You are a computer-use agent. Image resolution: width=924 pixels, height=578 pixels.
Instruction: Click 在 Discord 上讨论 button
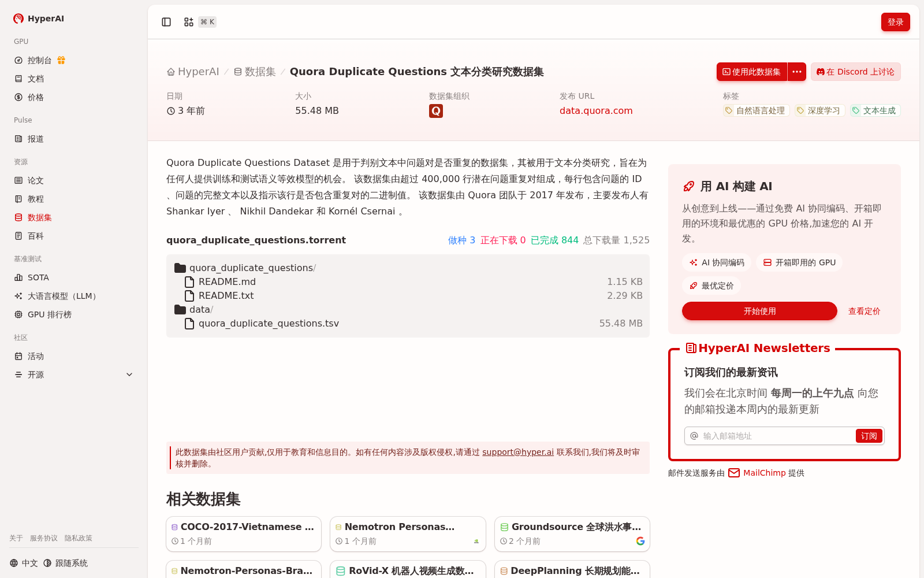[856, 72]
